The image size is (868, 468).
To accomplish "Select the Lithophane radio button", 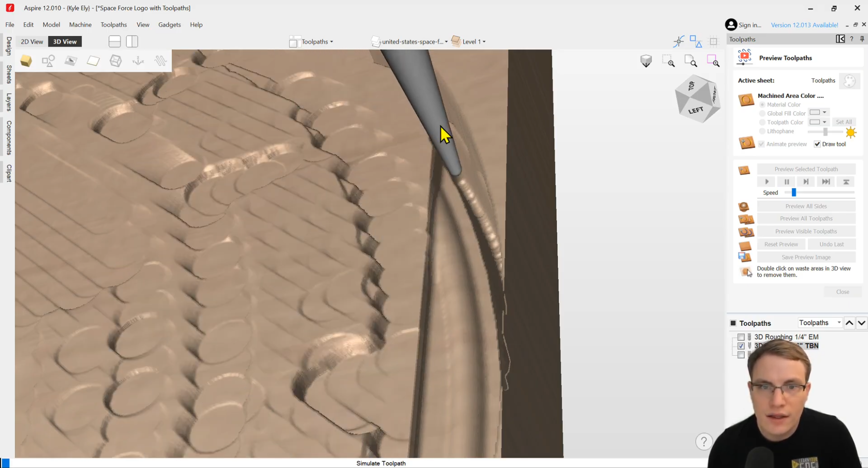I will pyautogui.click(x=762, y=131).
